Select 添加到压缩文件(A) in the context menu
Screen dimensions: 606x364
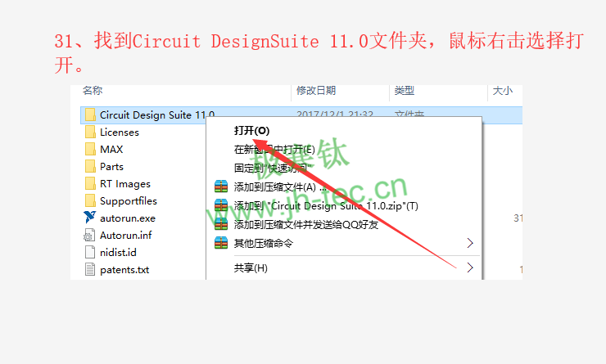[x=281, y=187]
